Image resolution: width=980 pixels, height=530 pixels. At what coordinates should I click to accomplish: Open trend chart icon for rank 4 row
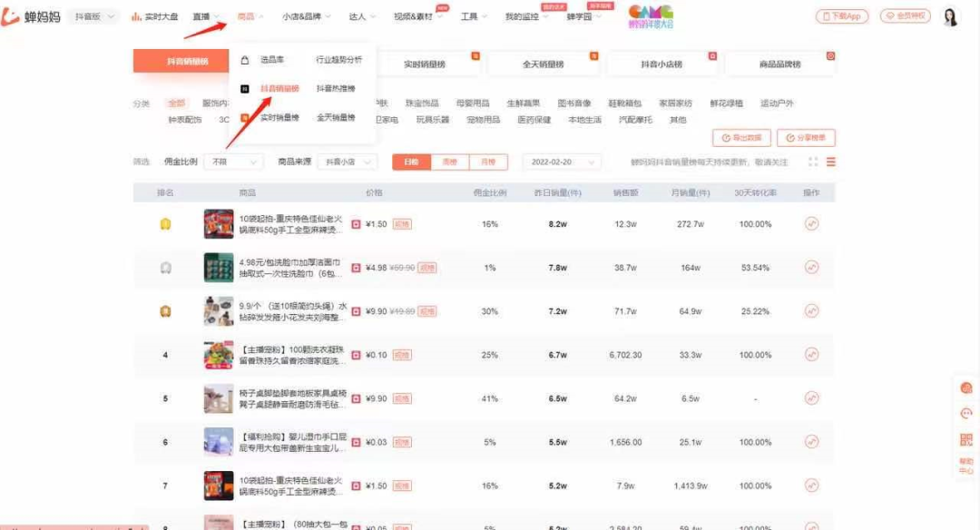811,354
